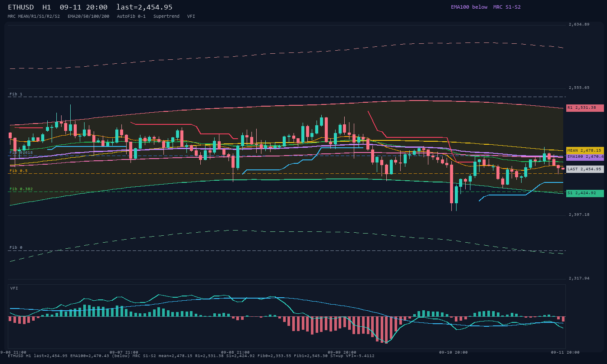Click the 2,555.65 price axis label
Viewport: 607px width, 364px height.
579,88
